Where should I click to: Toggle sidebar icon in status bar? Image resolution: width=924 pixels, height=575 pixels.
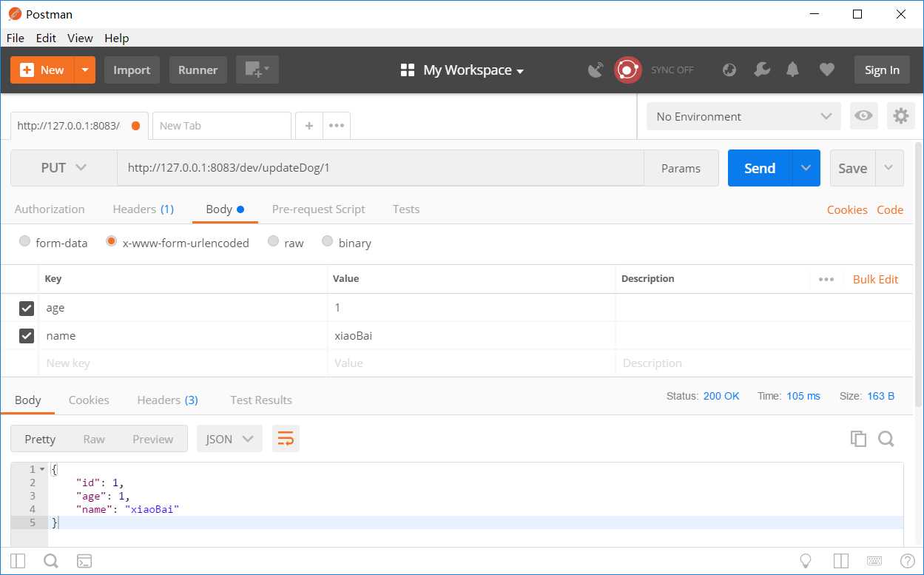pos(18,561)
